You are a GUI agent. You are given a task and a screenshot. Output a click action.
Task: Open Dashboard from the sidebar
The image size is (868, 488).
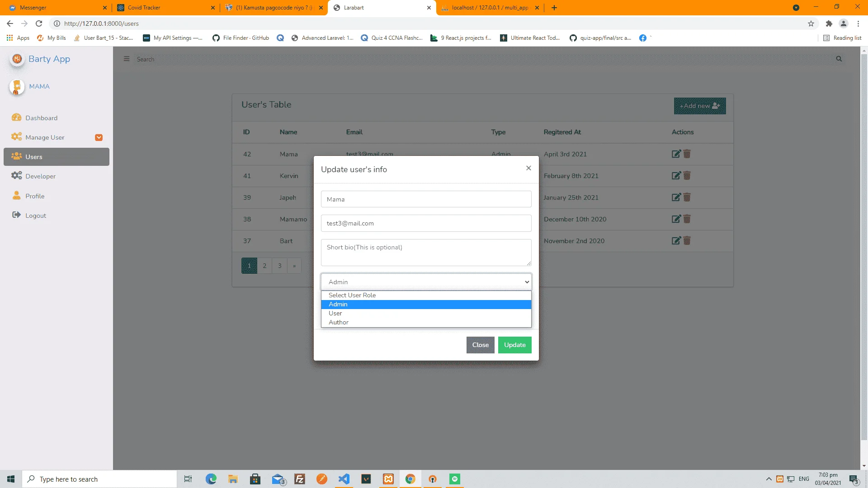pos(57,118)
